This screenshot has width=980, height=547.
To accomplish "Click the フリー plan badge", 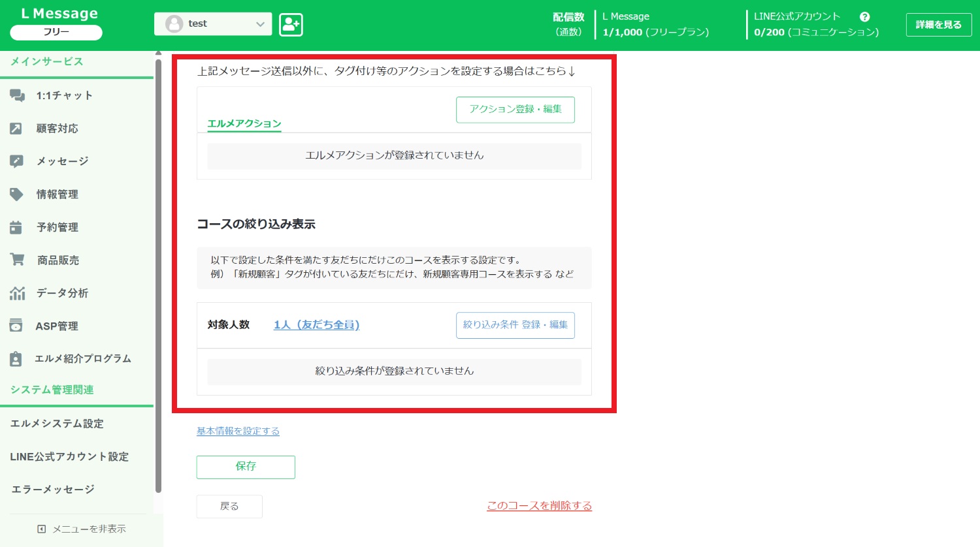I will click(x=56, y=32).
